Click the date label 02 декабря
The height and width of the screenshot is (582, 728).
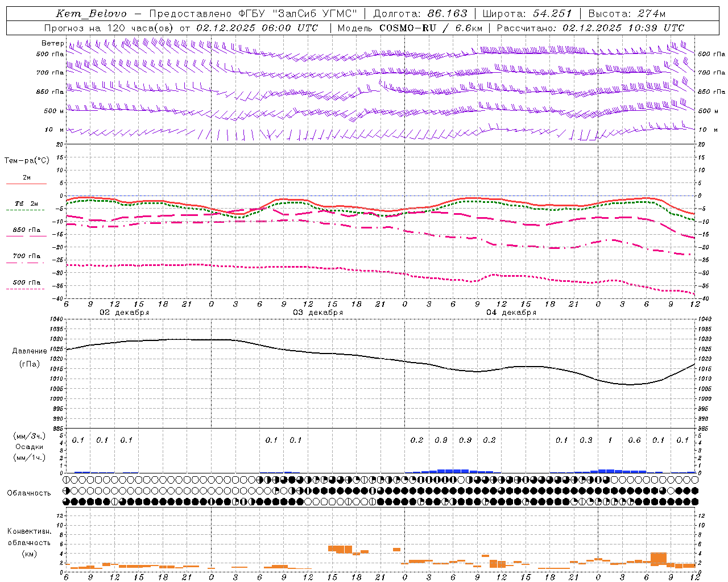(125, 313)
